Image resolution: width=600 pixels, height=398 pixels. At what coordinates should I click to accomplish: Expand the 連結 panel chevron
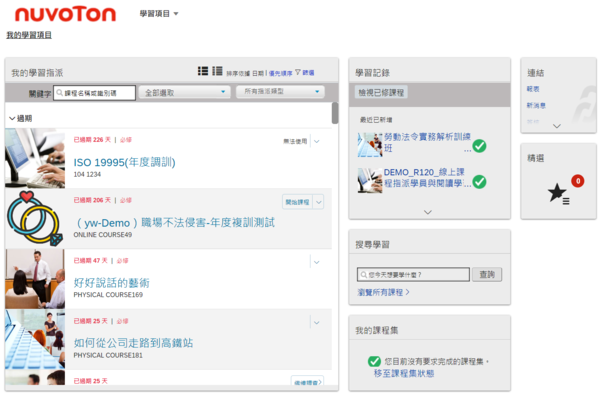tap(557, 126)
